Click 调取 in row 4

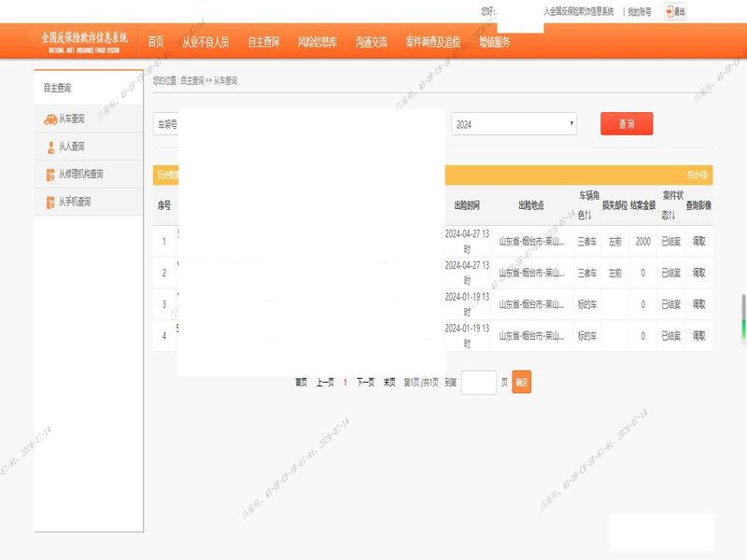tap(698, 336)
